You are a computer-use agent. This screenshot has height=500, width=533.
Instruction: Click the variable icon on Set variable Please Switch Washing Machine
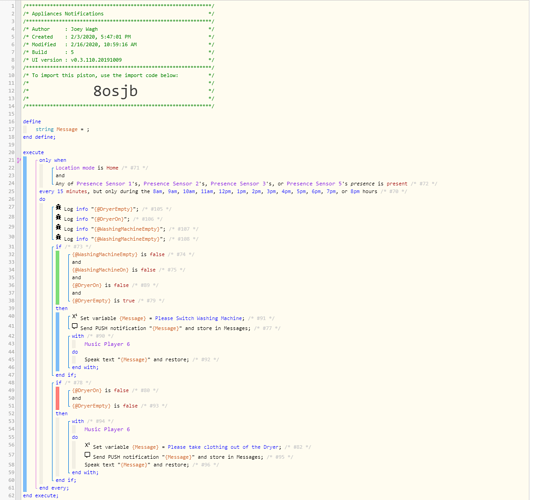74,316
